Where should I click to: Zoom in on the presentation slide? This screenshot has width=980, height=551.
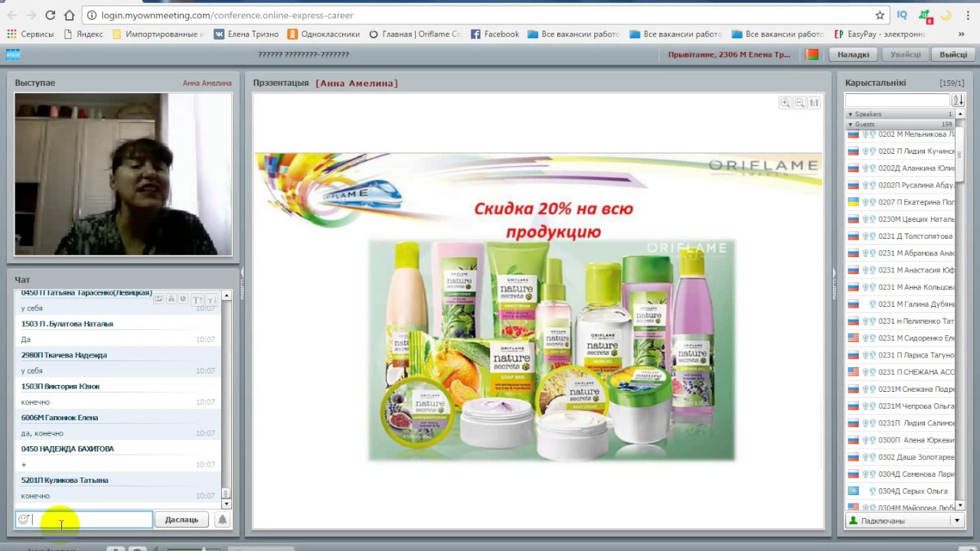point(785,103)
